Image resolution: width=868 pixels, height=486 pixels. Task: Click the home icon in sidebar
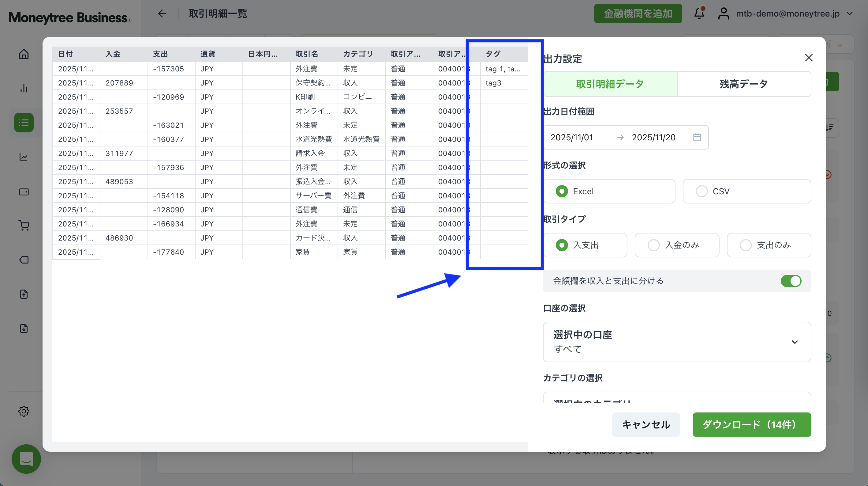click(x=24, y=54)
